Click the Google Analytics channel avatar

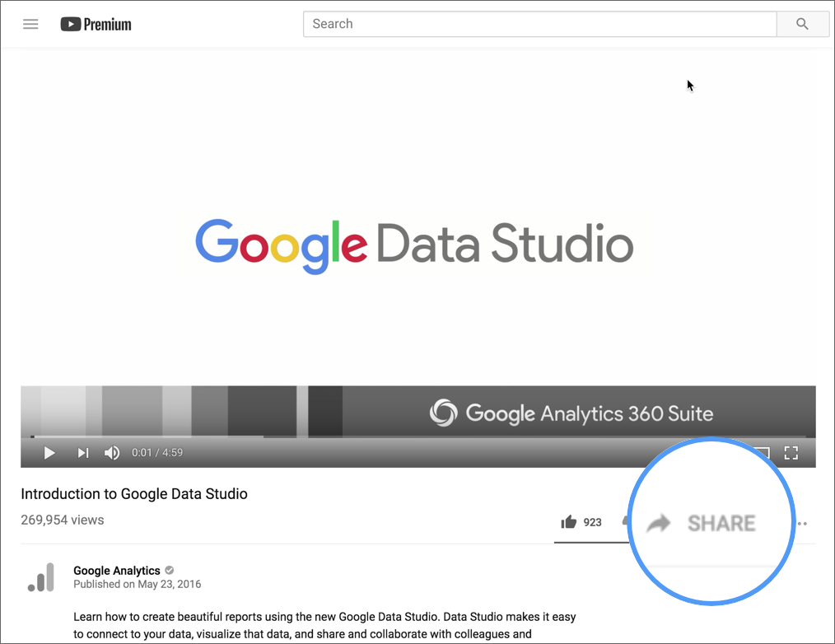coord(41,577)
